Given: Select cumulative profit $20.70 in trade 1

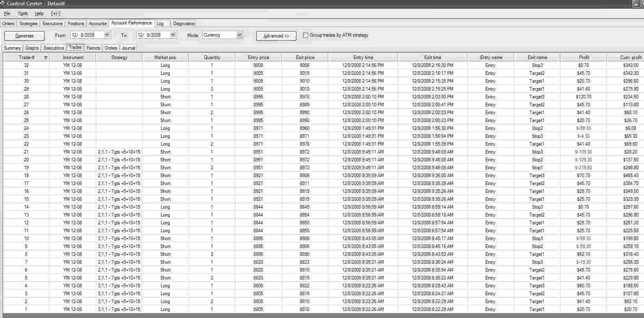Looking at the screenshot, I should click(x=626, y=309).
